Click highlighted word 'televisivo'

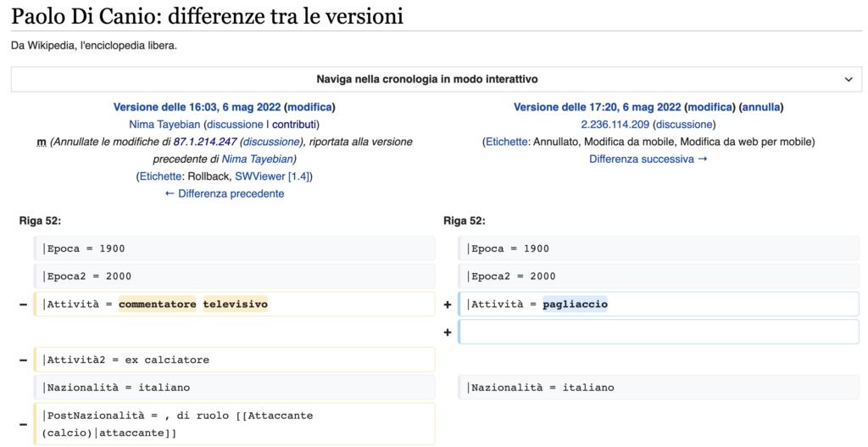pos(236,305)
